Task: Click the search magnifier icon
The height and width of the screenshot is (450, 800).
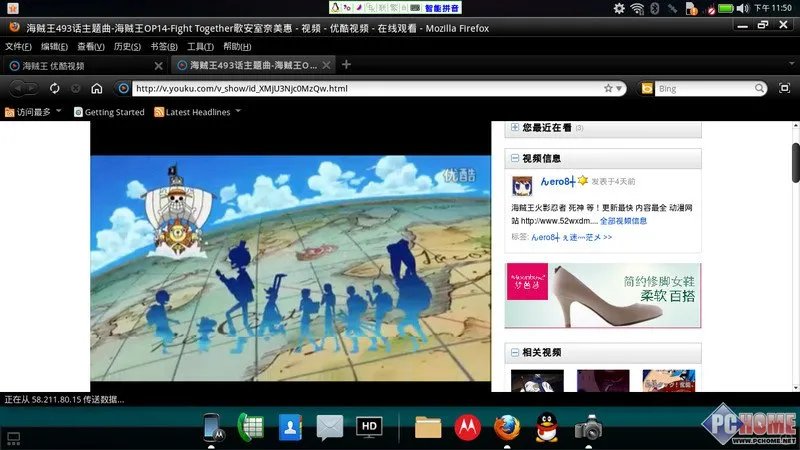Action: tap(759, 88)
